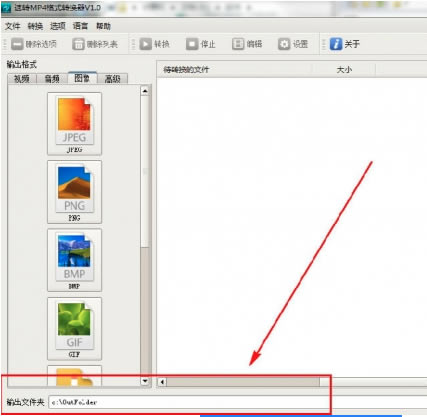427x417 pixels.
Task: Click the About info icon
Action: 336,44
